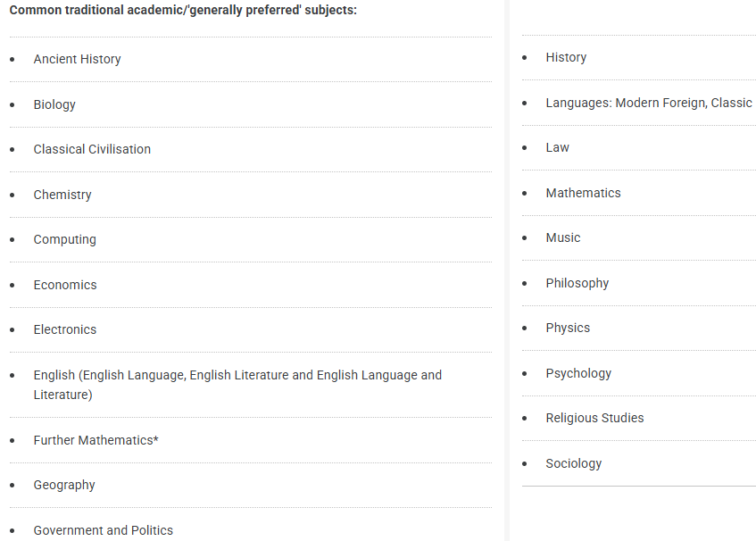Click the Ancient History list item
This screenshot has width=756, height=541.
(x=77, y=59)
